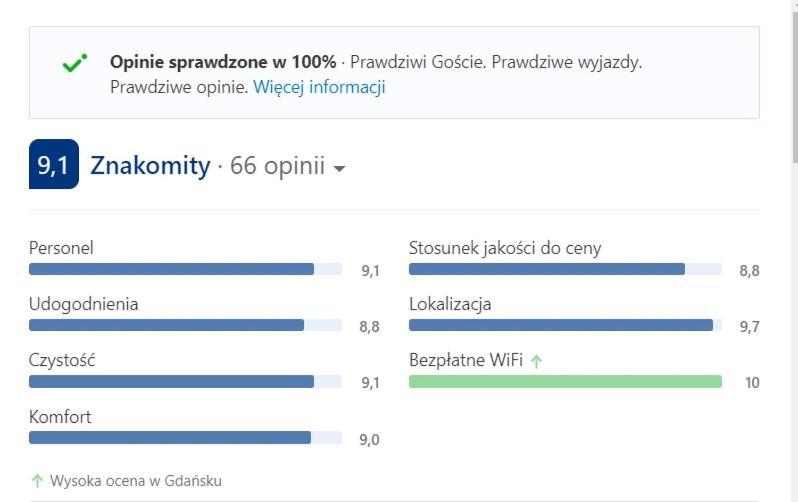798x502 pixels.
Task: Click the Czystość rating bar
Action: tap(185, 381)
